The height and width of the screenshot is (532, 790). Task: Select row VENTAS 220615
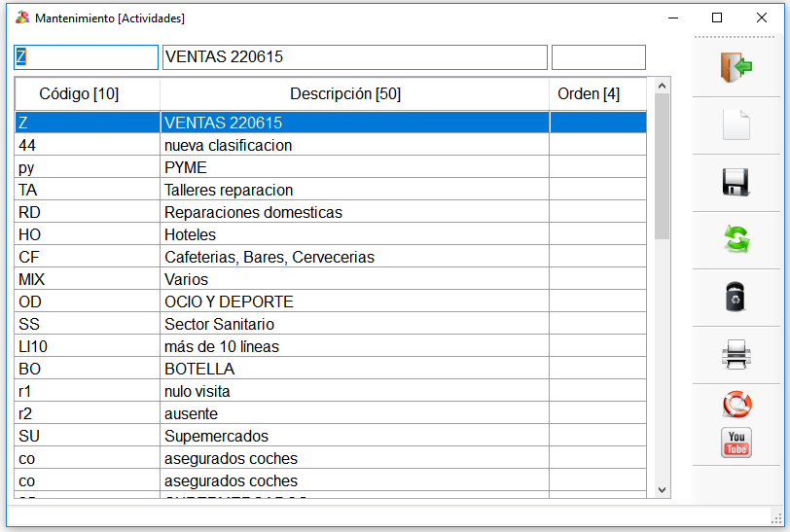coord(331,123)
